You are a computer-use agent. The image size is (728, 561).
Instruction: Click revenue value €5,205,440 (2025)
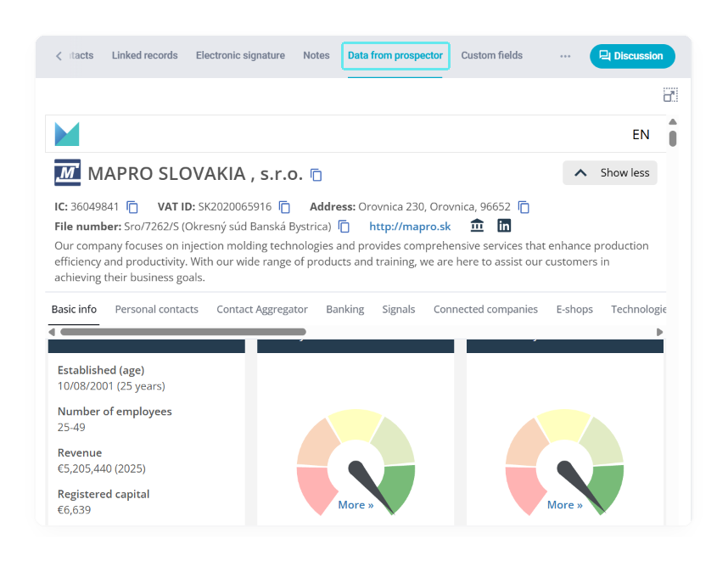coord(102,468)
